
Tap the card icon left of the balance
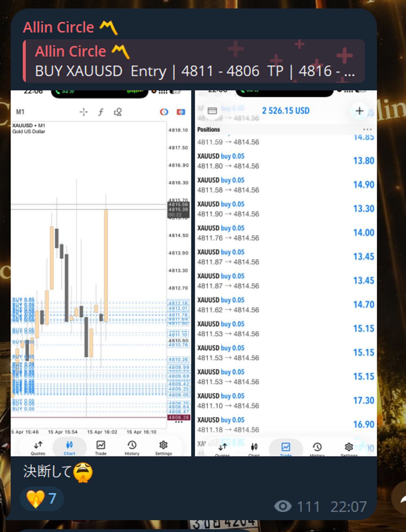(x=212, y=111)
